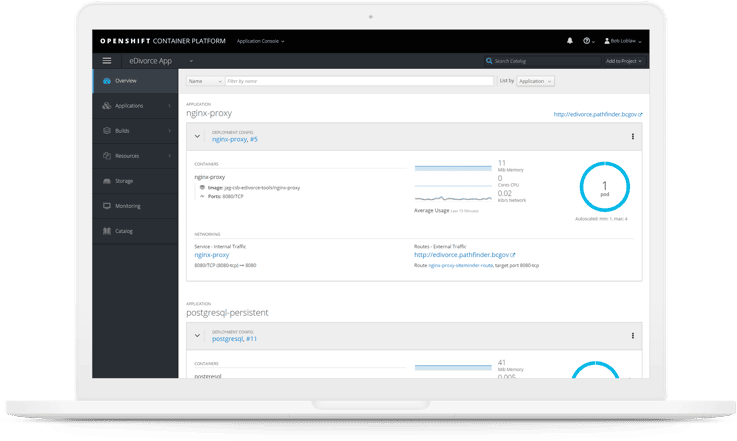Viewport: 737px width, 441px height.
Task: Collapse the postgresql deployment config
Action: 197,336
